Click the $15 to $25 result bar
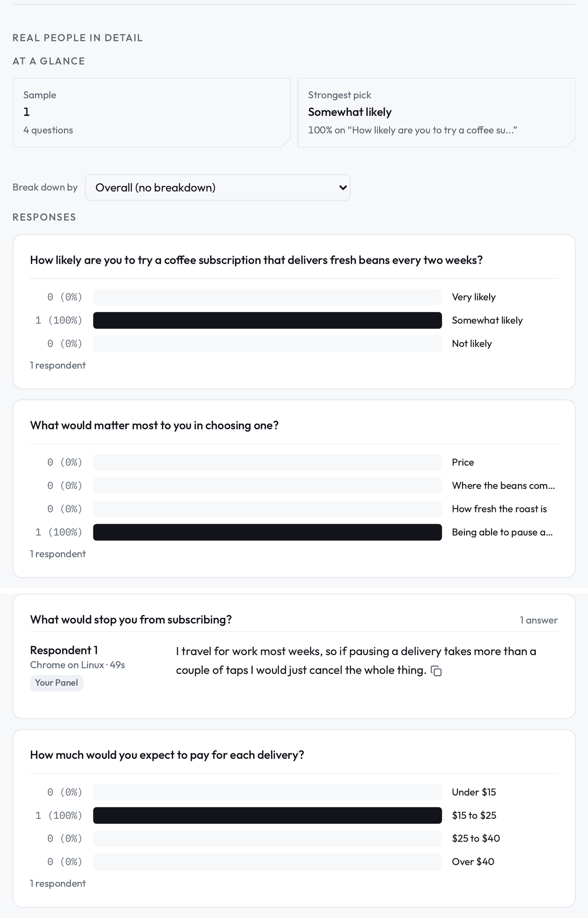This screenshot has height=918, width=588. (267, 815)
